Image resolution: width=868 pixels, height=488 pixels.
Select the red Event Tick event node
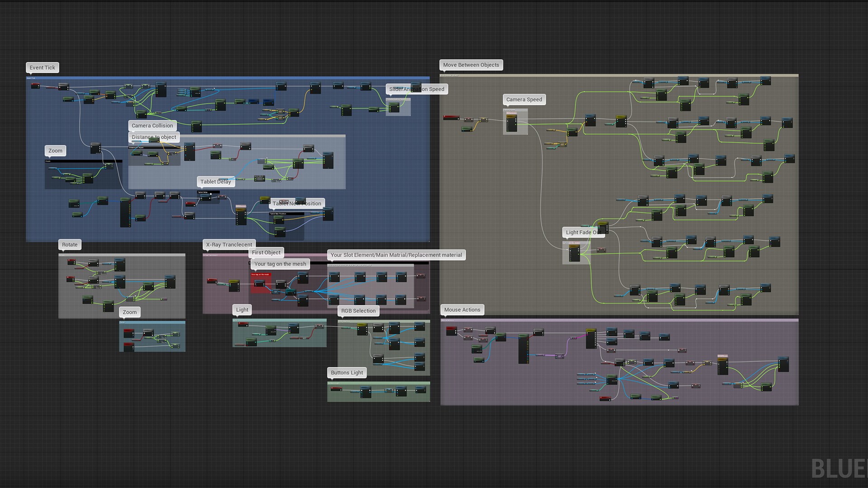[35, 86]
